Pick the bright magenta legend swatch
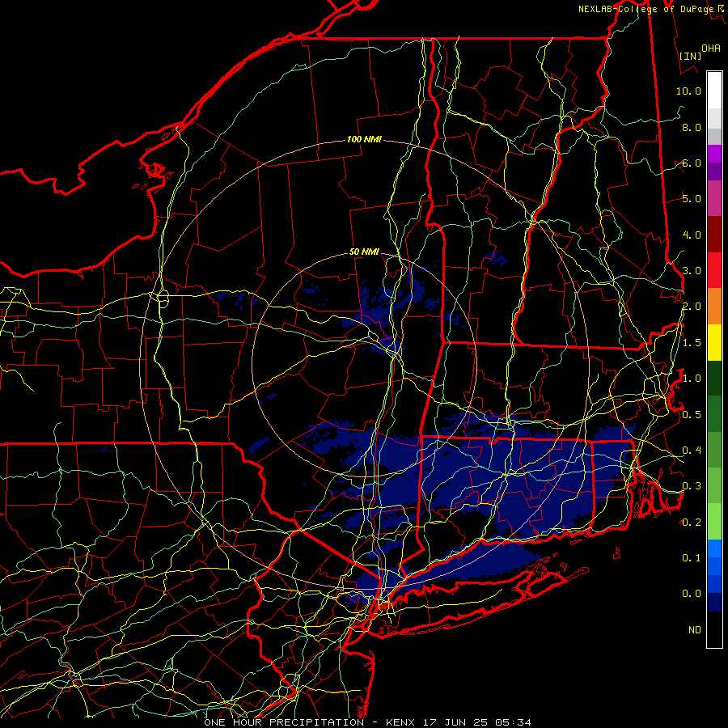The image size is (728, 728). [714, 154]
